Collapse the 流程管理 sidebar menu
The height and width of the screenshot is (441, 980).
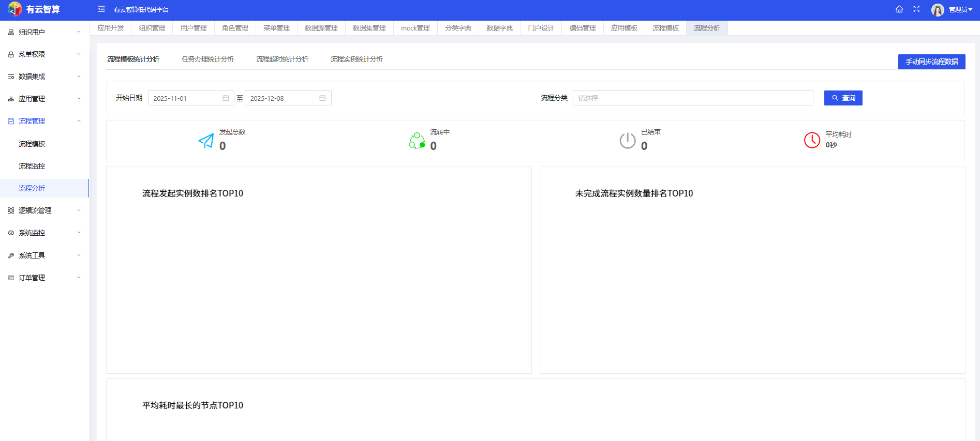pos(44,121)
